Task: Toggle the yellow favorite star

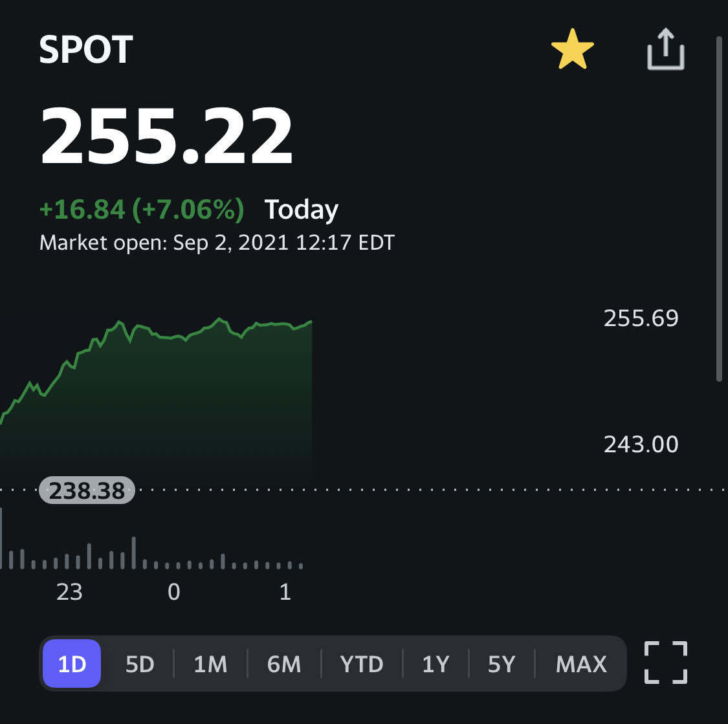Action: coord(572,51)
